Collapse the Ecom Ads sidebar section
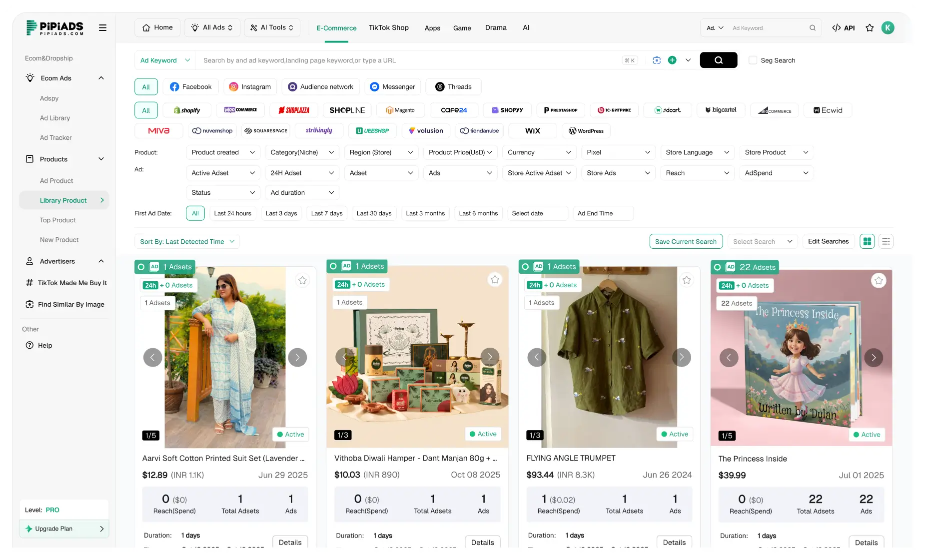Image resolution: width=925 pixels, height=560 pixels. point(101,78)
